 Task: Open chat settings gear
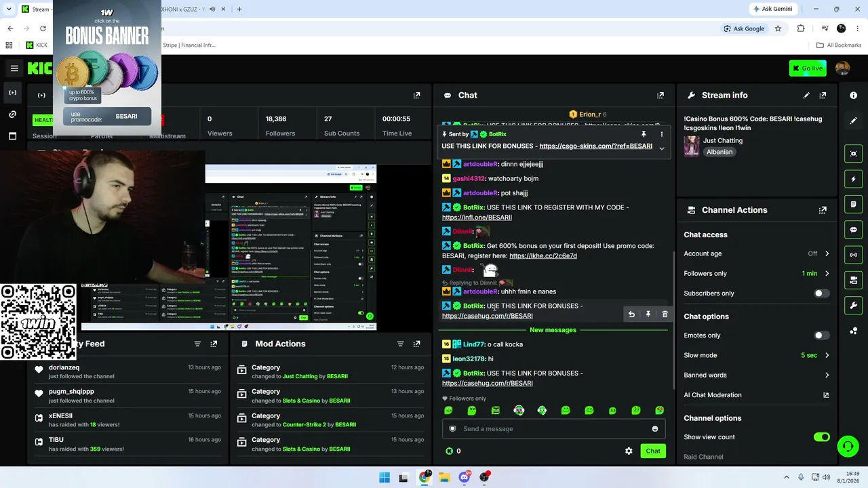(629, 451)
